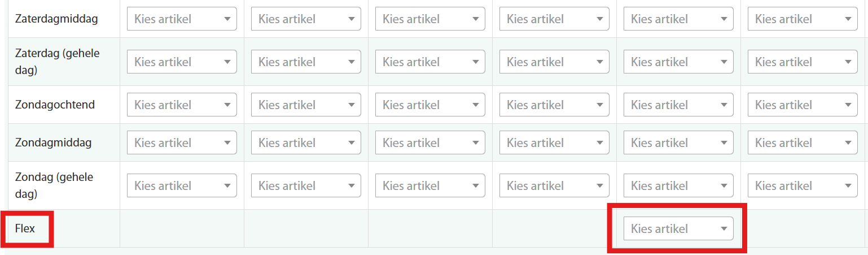Click the Zondagochtend row label
This screenshot has width=868, height=255.
[55, 105]
